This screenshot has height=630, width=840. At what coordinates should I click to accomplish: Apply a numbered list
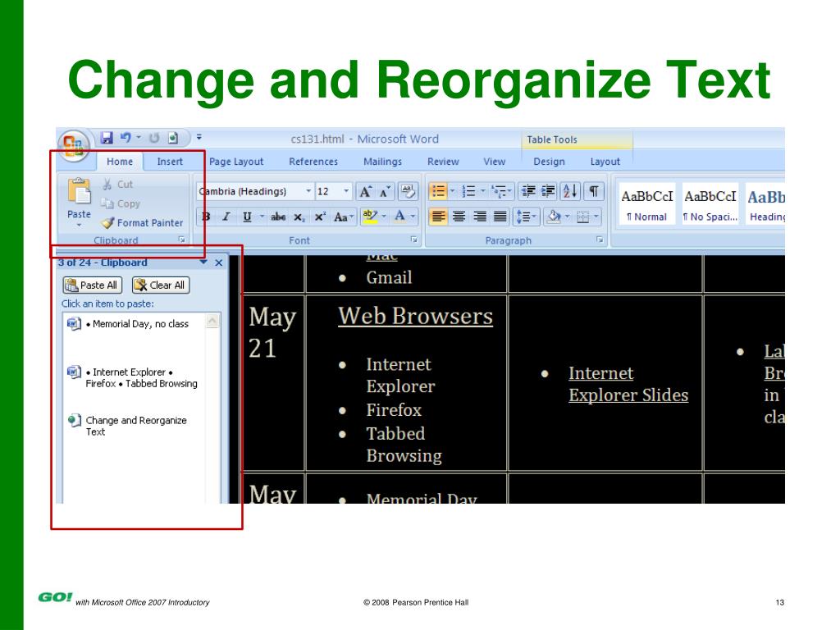(468, 191)
